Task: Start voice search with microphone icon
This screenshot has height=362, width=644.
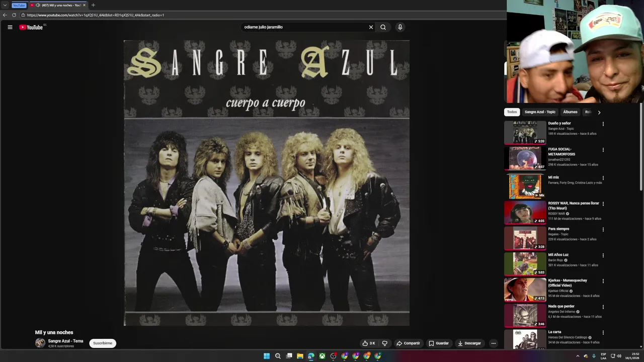Action: 400,27
